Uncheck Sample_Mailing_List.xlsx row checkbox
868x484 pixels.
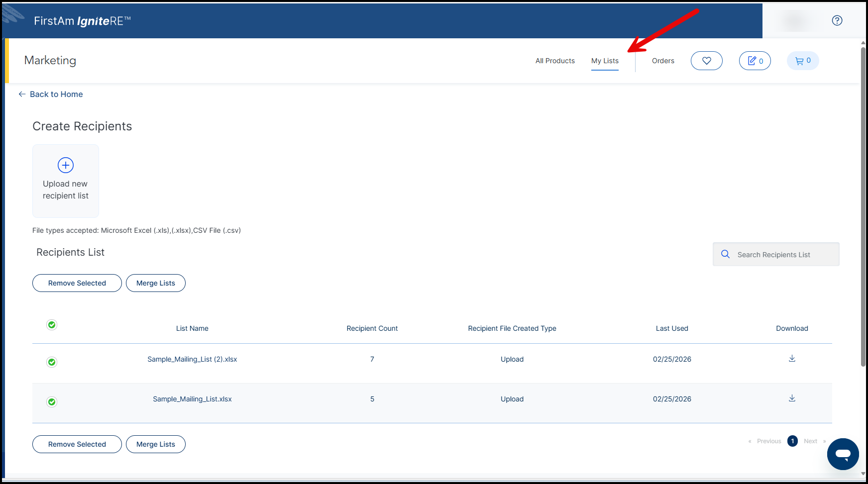(52, 402)
